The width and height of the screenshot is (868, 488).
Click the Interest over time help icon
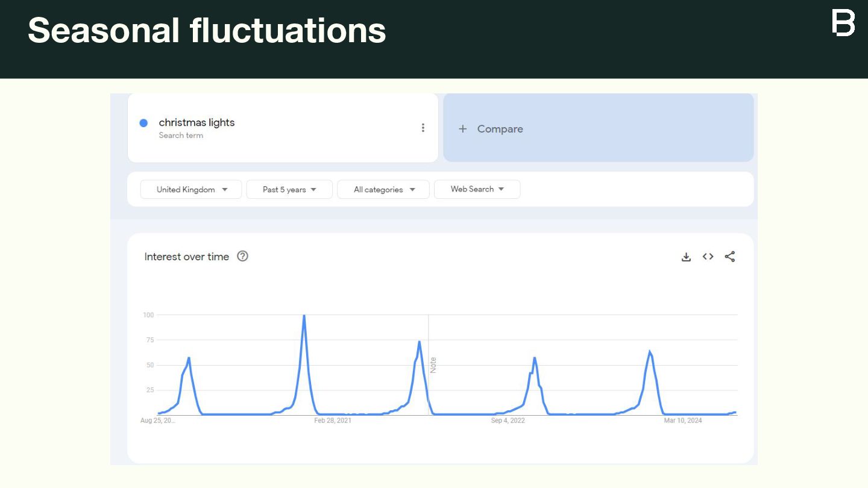coord(242,256)
